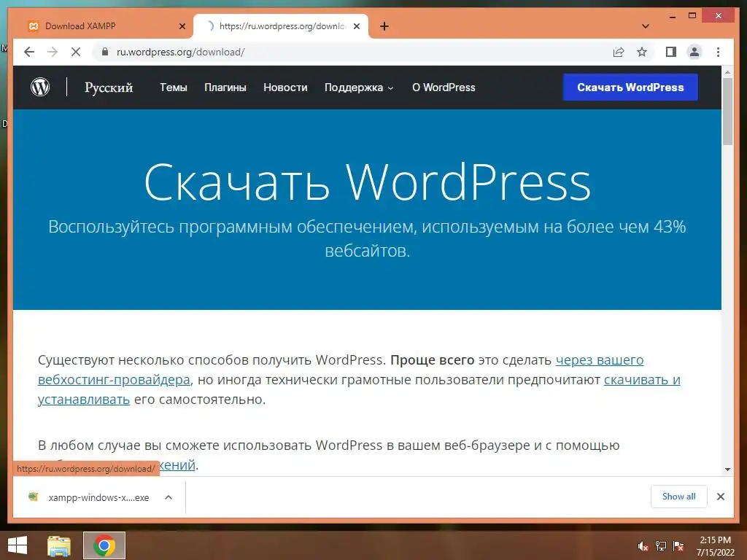
Task: Click the scrollbar up arrow
Action: 727,72
